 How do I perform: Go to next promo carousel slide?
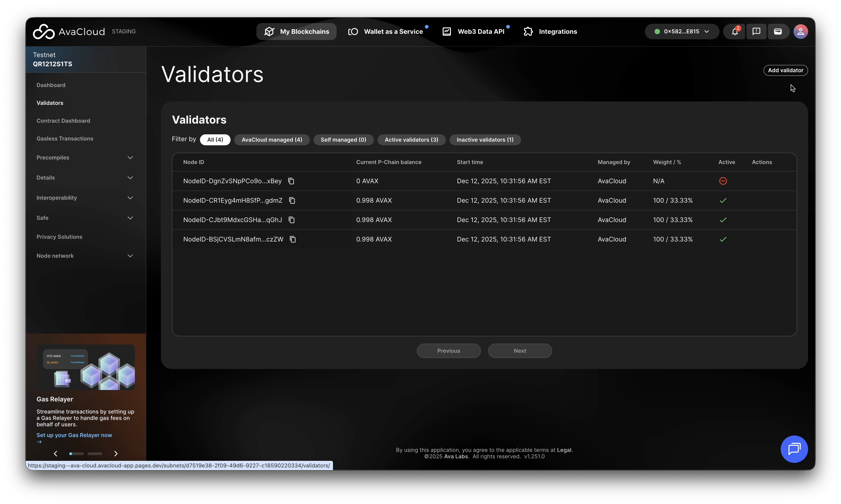116,454
